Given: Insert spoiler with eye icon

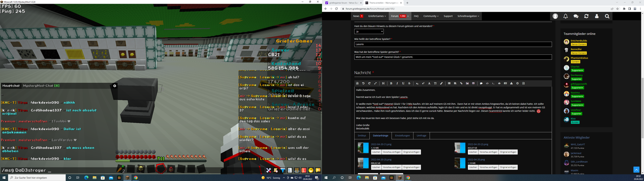Looking at the screenshot, I should (499, 83).
